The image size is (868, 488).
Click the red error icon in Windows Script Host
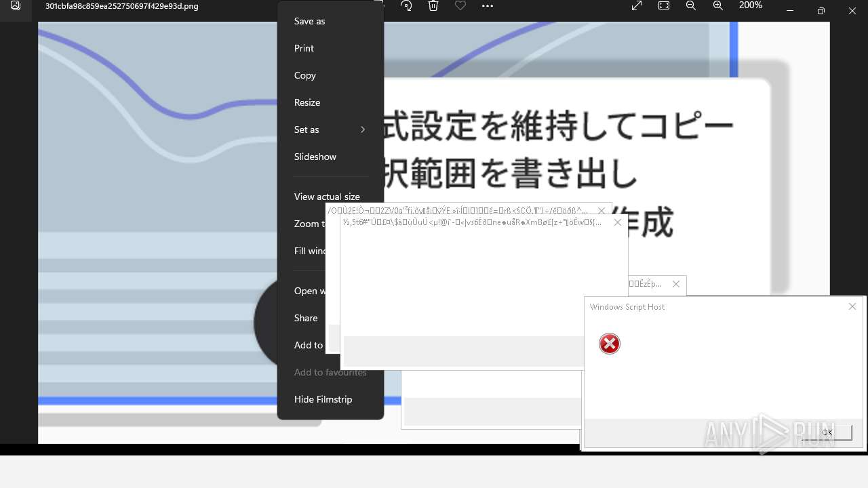click(610, 344)
